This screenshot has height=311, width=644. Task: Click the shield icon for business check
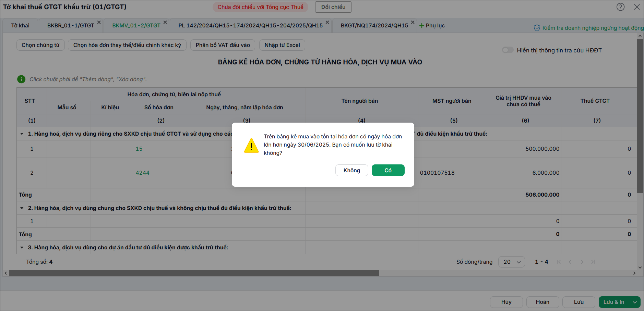coord(537,28)
